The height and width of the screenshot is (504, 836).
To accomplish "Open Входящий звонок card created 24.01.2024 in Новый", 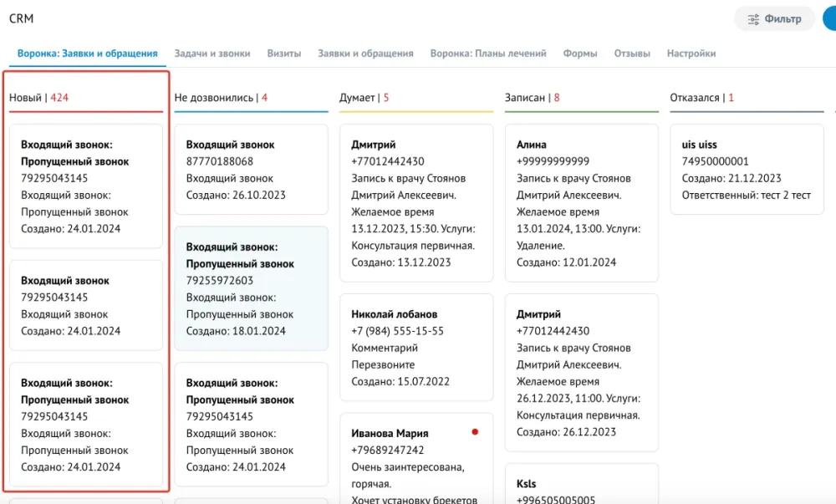I will [86, 305].
